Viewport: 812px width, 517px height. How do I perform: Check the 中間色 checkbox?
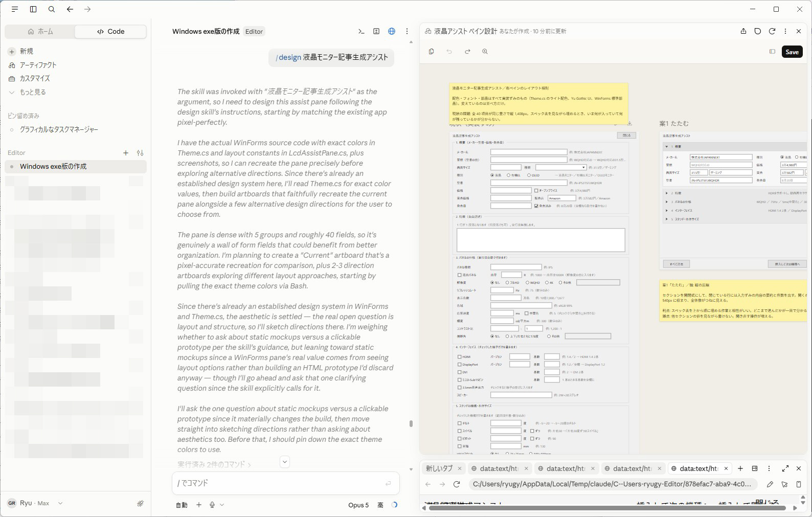(527, 313)
